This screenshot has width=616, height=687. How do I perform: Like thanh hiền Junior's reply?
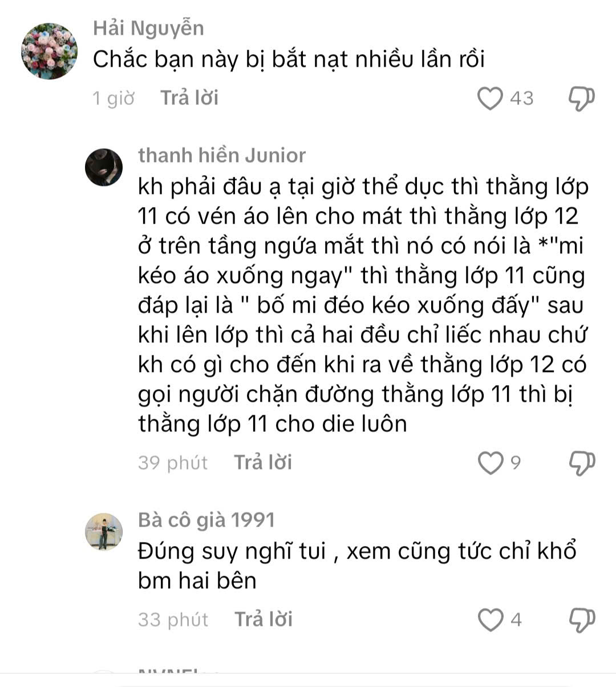490,463
